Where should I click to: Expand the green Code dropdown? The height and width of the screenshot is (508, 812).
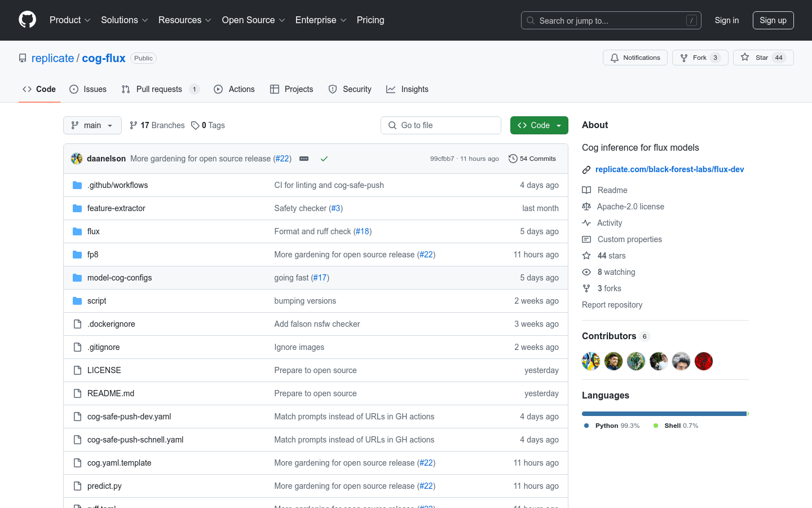[x=539, y=125]
